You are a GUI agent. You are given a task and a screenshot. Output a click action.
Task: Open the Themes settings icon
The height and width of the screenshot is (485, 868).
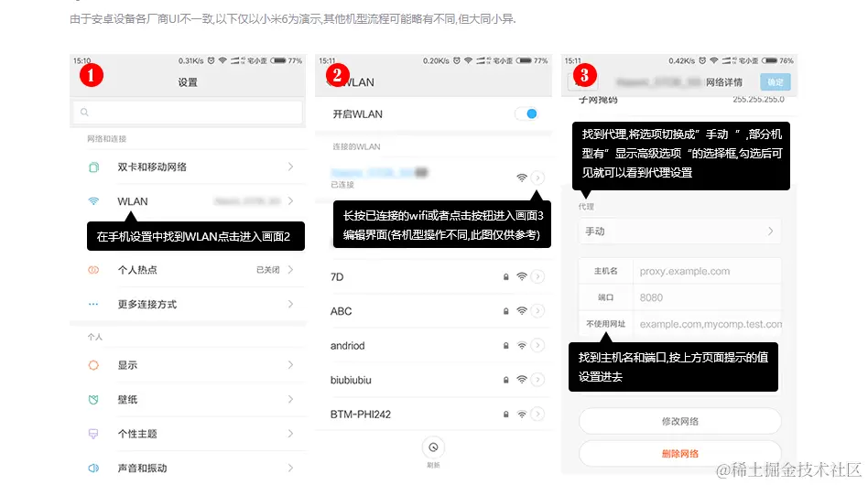click(x=93, y=434)
